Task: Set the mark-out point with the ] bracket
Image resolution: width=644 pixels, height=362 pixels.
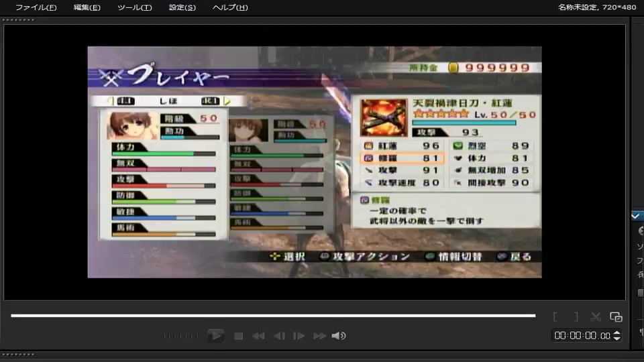Action: pyautogui.click(x=576, y=317)
